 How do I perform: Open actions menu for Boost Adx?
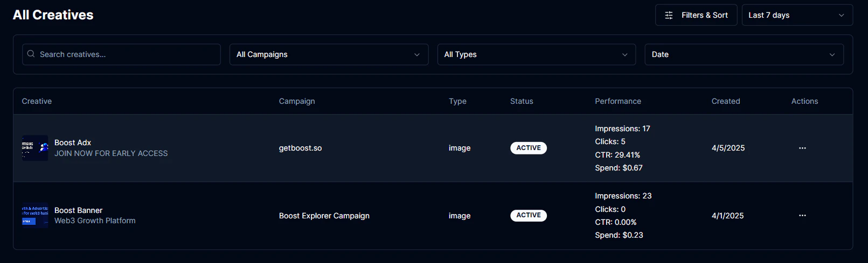point(802,148)
